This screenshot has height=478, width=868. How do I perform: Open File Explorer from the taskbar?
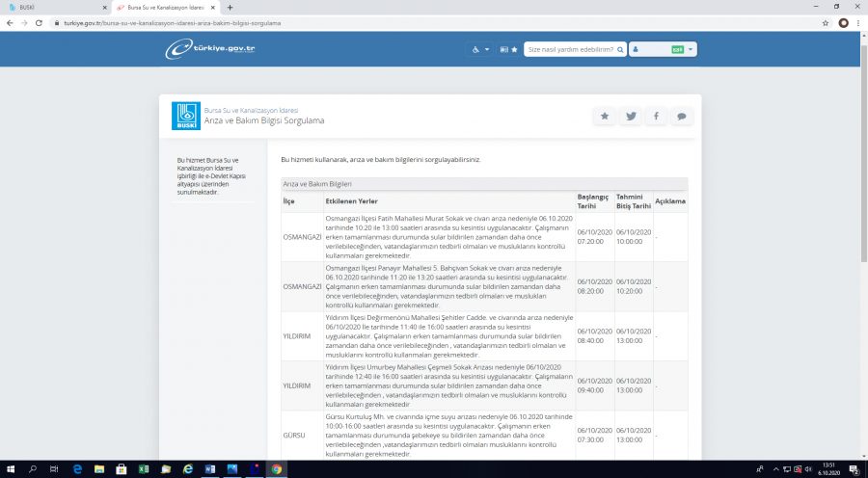click(x=99, y=469)
